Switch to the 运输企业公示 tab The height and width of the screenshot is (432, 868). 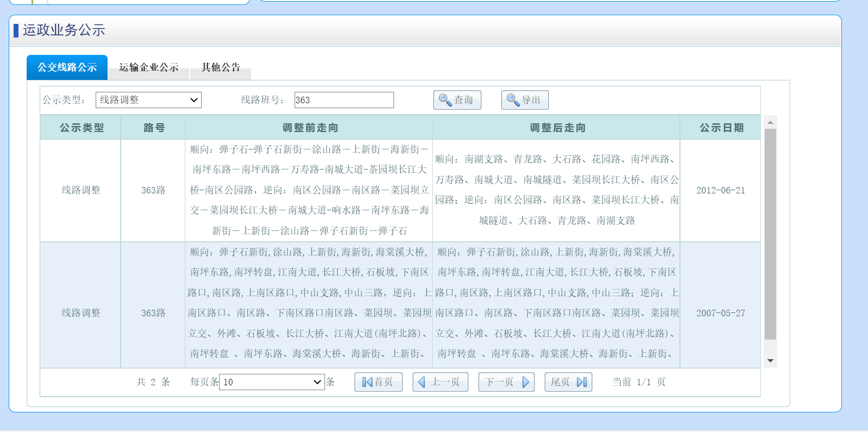point(148,67)
